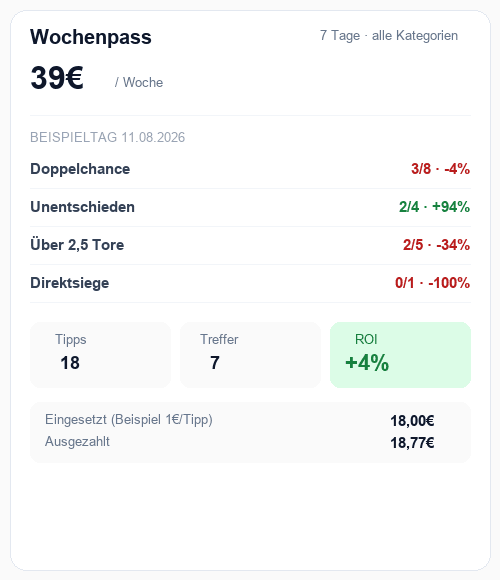Open the Doppelchance category row
The image size is (500, 580).
coord(250,169)
